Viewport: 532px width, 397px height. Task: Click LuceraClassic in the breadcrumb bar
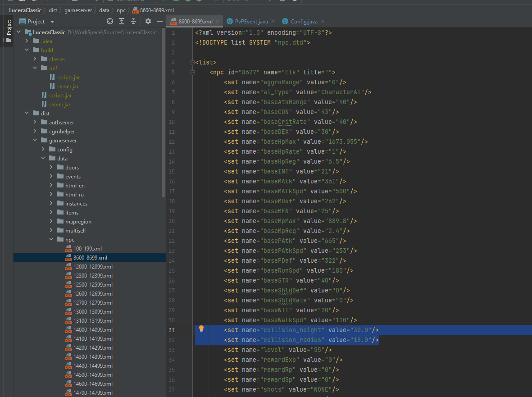click(x=25, y=10)
